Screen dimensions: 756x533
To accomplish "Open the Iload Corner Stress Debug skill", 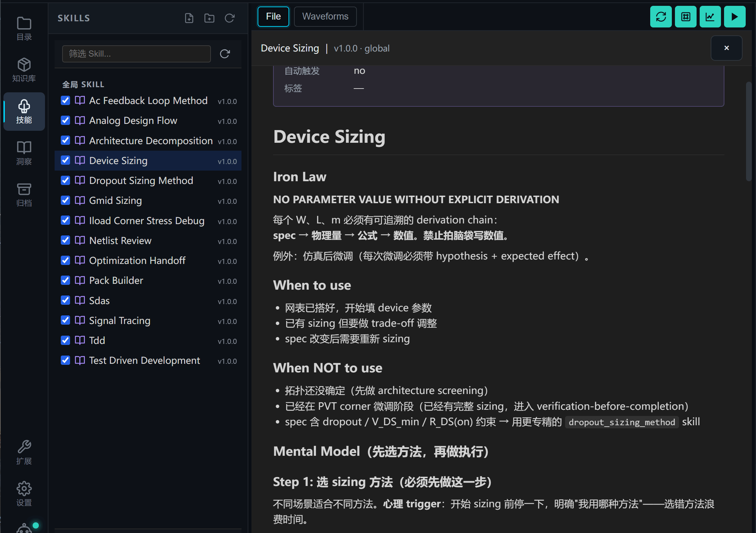I will (148, 221).
